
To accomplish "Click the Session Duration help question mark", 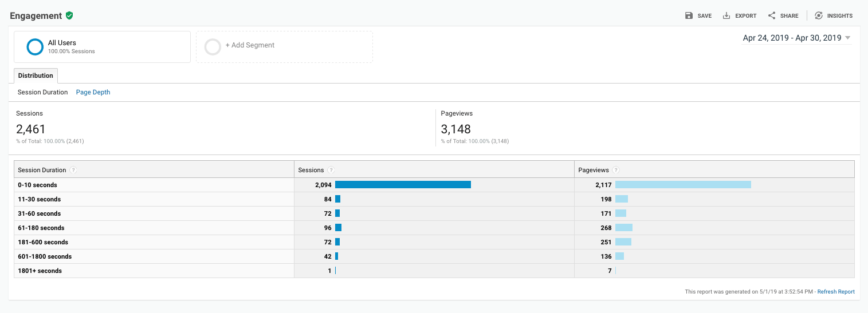I will point(73,170).
